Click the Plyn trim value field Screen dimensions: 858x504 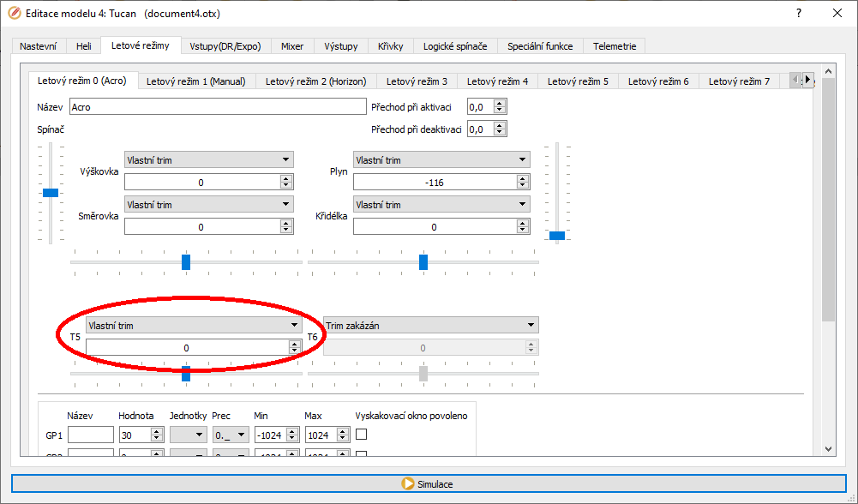click(435, 183)
